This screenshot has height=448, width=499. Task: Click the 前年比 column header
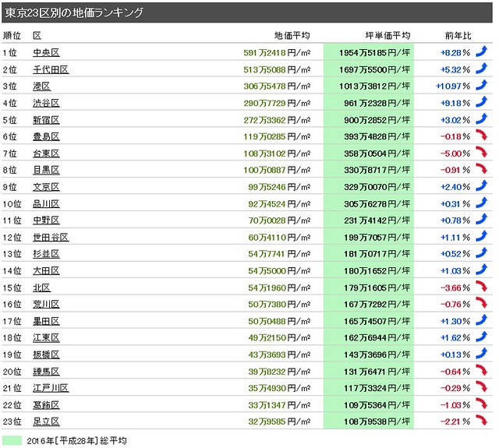pyautogui.click(x=458, y=36)
